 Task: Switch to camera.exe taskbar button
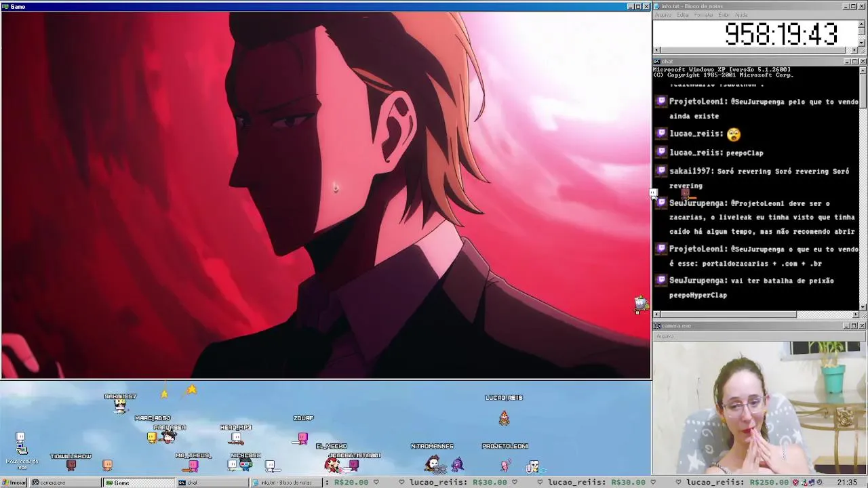65,483
